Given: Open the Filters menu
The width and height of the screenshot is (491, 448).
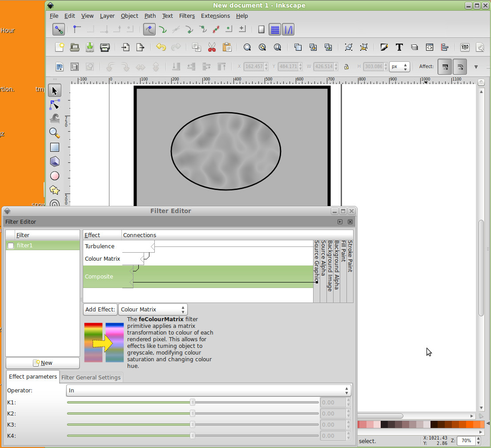Looking at the screenshot, I should click(x=187, y=16).
